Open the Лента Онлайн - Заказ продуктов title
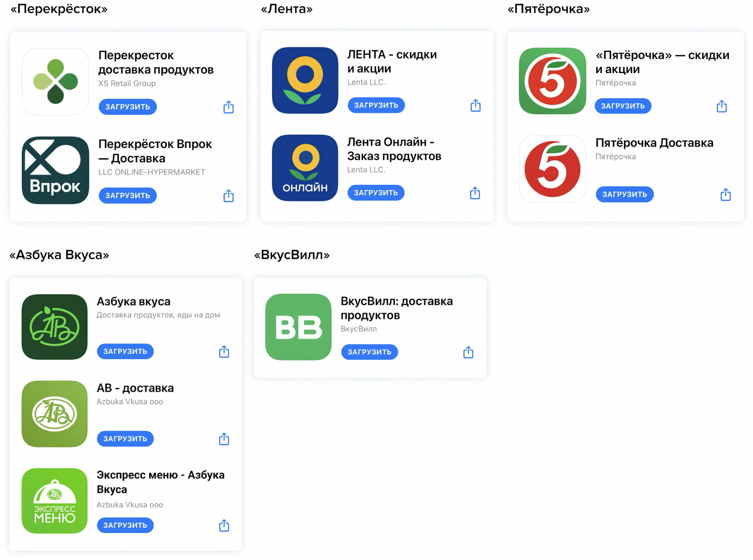The height and width of the screenshot is (560, 753). point(394,149)
